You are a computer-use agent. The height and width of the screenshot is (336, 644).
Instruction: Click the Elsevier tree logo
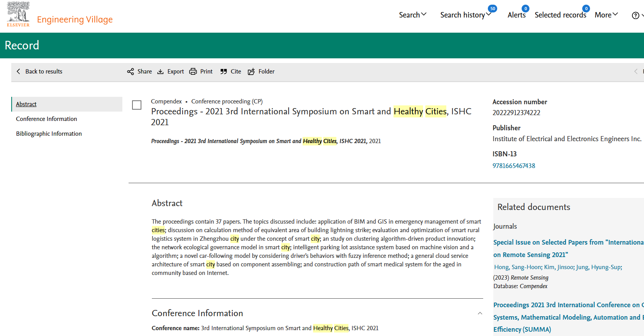tap(18, 14)
